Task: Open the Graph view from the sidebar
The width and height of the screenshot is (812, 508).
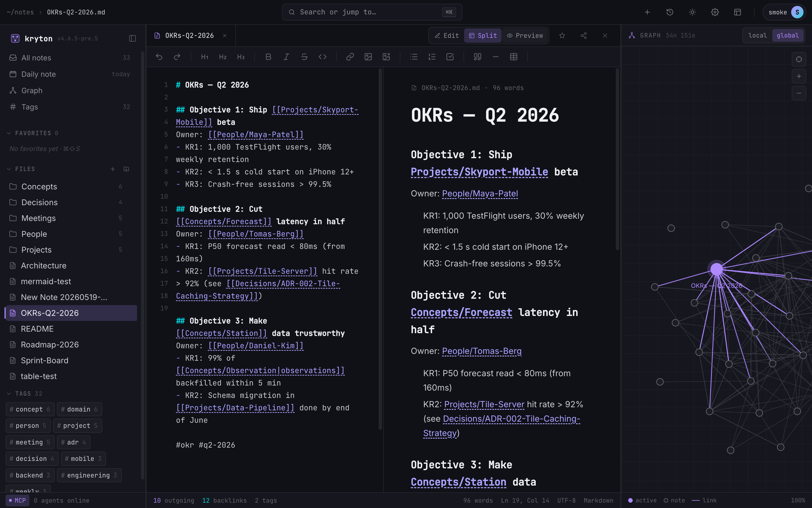Action: (x=71, y=91)
